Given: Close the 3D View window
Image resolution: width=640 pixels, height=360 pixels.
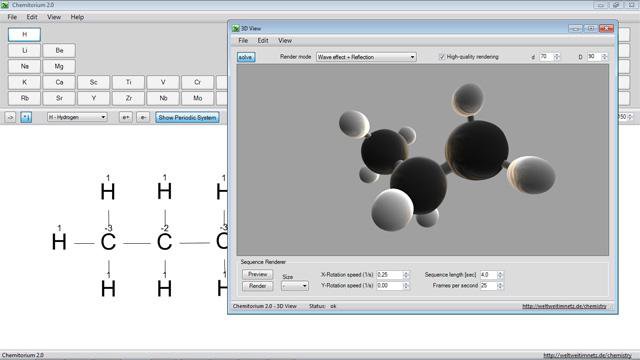Looking at the screenshot, I should click(x=606, y=28).
